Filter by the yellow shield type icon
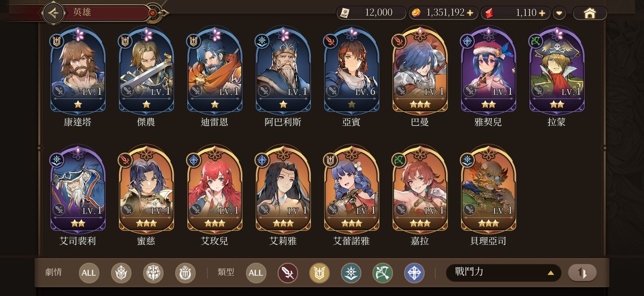This screenshot has width=644, height=296. tap(320, 273)
